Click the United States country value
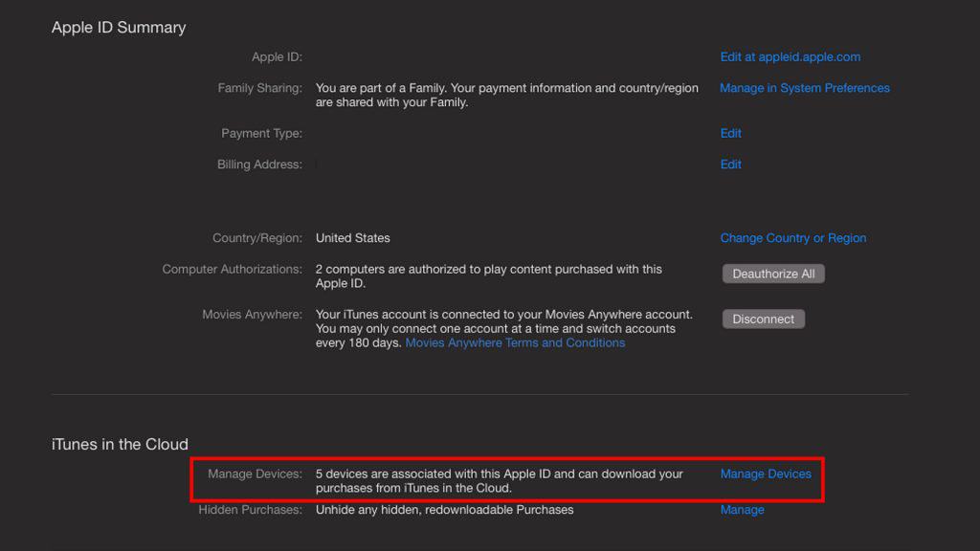Viewport: 980px width, 551px height. coord(352,238)
